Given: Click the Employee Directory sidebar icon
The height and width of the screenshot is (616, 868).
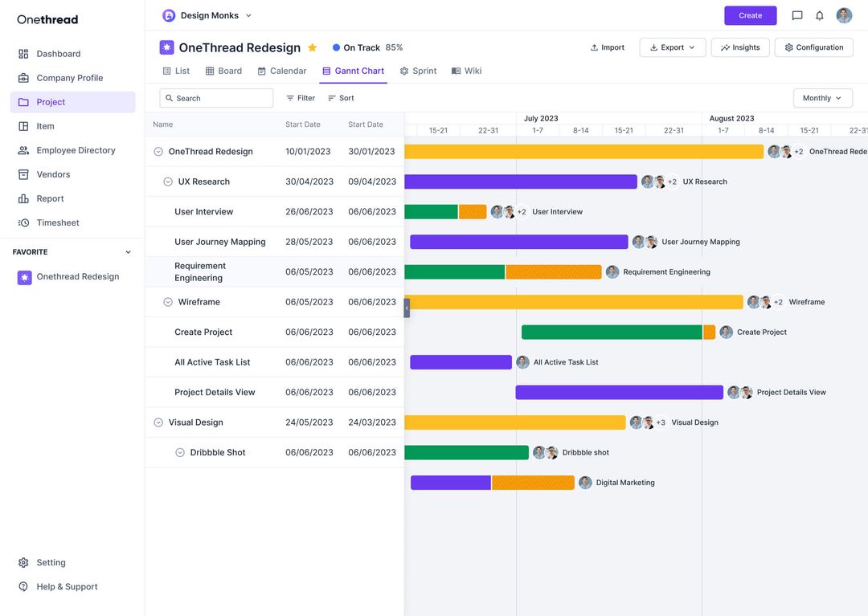Looking at the screenshot, I should (23, 150).
